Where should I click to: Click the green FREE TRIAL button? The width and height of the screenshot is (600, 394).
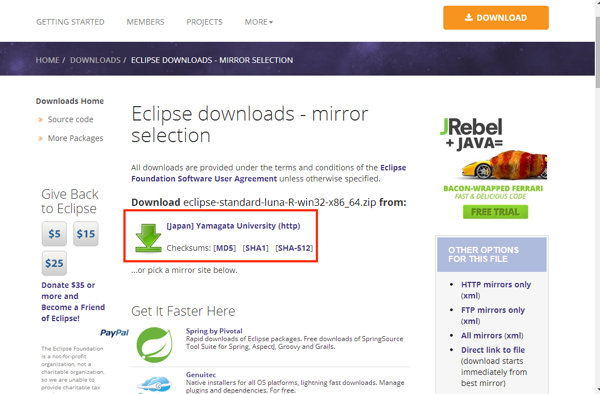[x=495, y=212]
